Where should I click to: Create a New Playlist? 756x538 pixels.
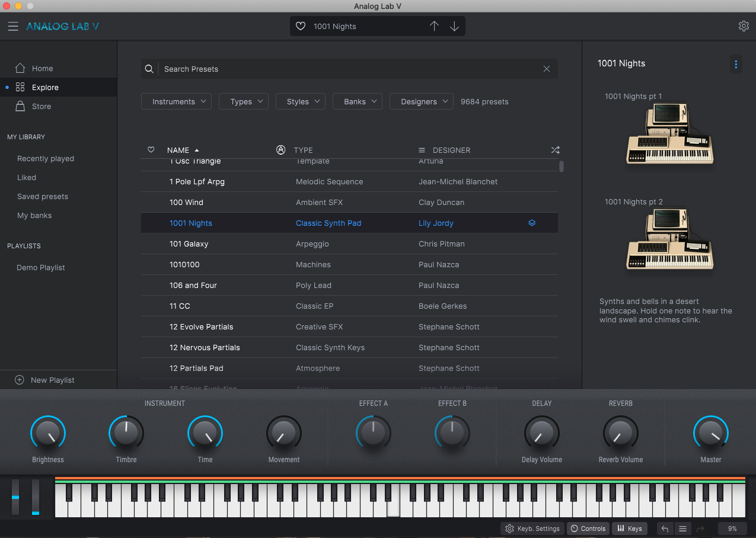pyautogui.click(x=52, y=380)
